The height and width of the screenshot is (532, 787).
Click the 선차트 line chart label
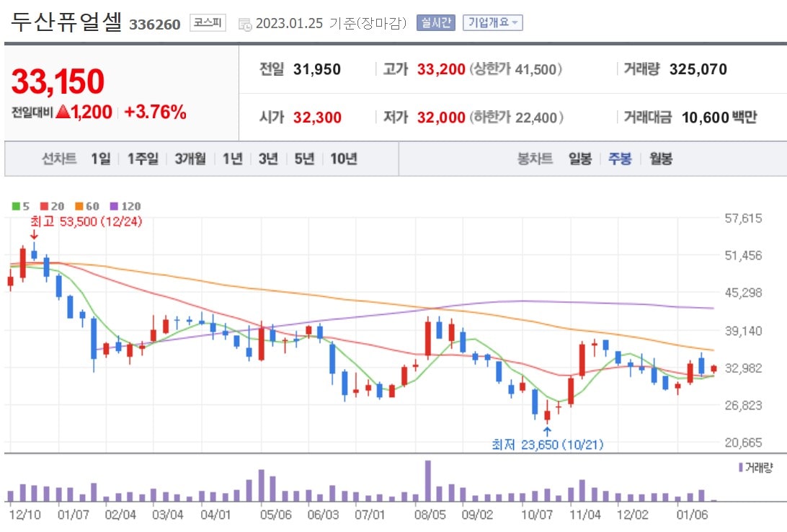[59, 159]
